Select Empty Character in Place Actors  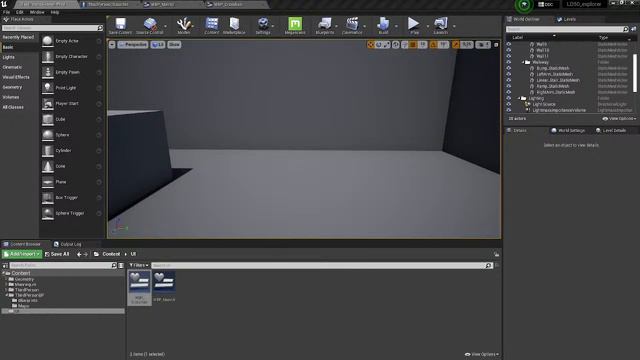(x=72, y=57)
